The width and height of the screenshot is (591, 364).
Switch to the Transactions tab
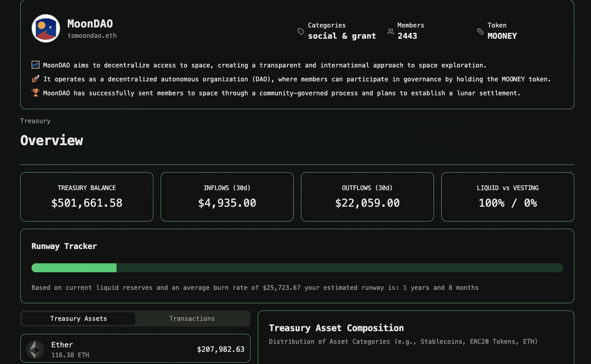pyautogui.click(x=192, y=319)
